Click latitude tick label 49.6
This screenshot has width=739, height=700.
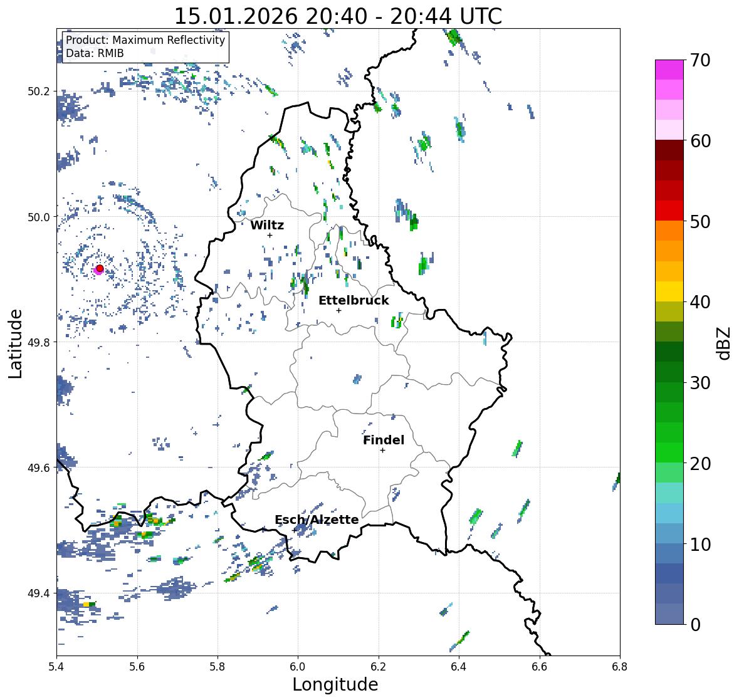pyautogui.click(x=39, y=468)
